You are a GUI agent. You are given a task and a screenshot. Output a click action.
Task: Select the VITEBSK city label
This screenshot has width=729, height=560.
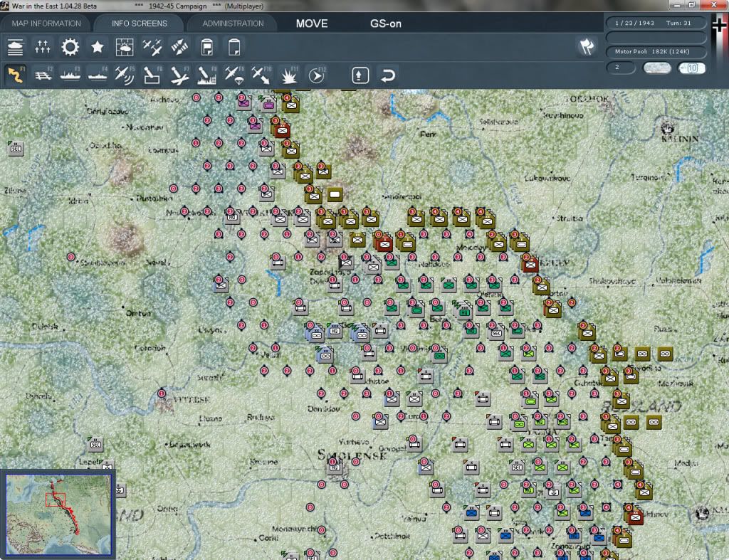pos(191,400)
